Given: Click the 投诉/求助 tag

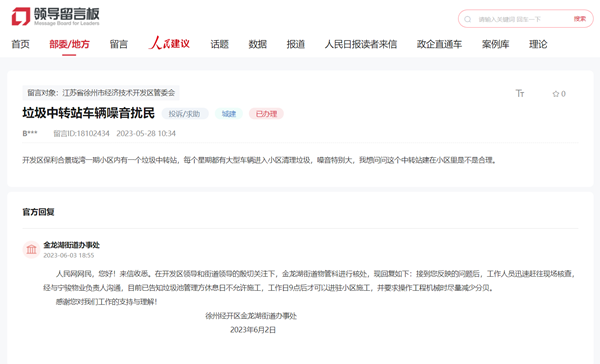Looking at the screenshot, I should 184,114.
